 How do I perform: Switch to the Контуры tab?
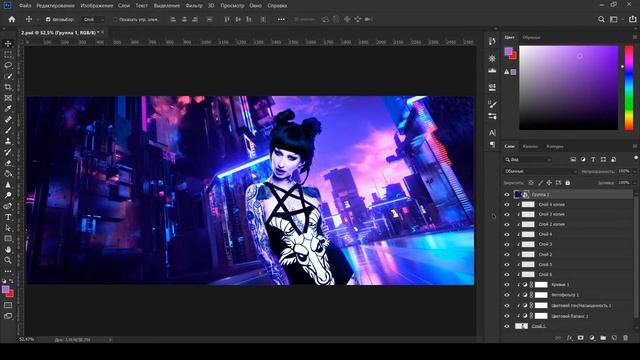555,146
